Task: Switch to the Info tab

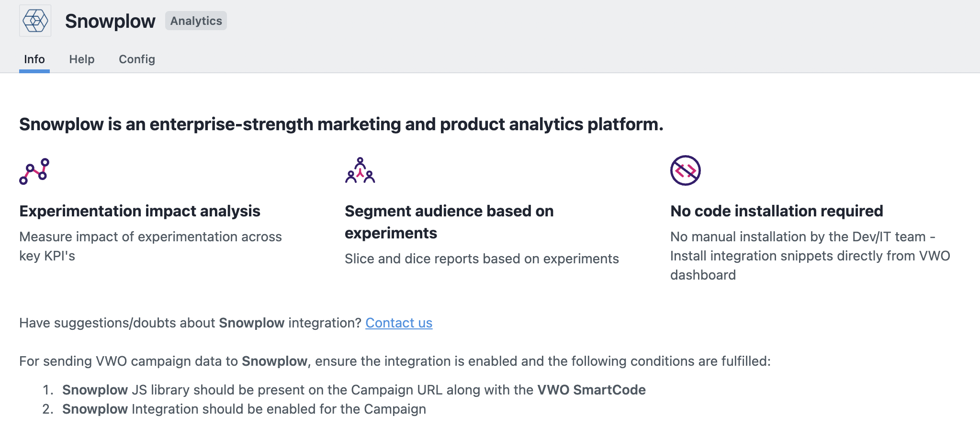Action: click(x=34, y=59)
